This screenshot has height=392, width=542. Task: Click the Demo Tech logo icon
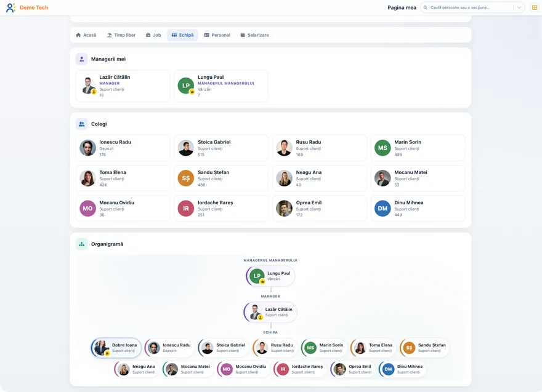pyautogui.click(x=10, y=7)
